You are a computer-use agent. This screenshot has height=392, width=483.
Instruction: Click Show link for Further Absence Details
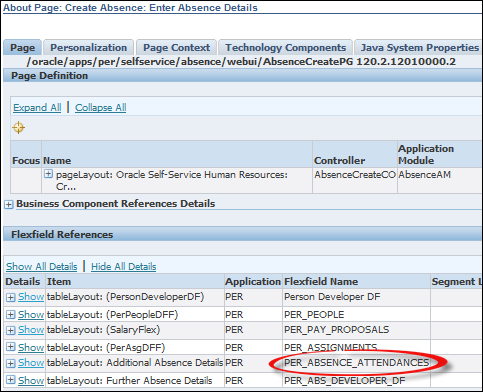point(31,380)
